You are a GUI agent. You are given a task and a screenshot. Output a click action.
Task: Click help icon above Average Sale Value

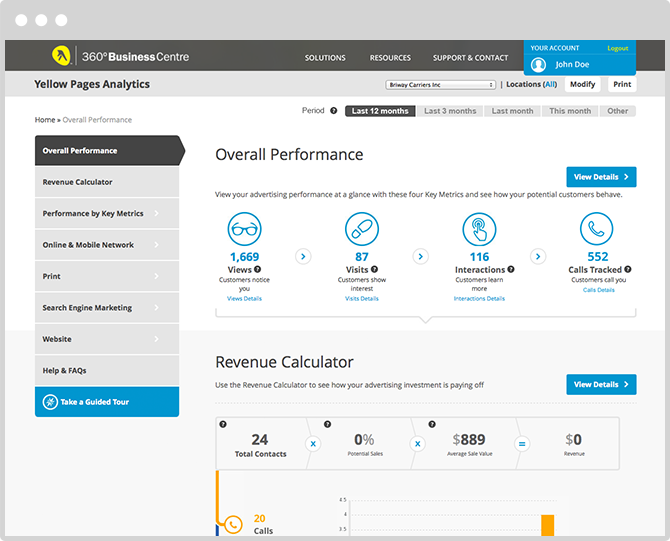coord(432,424)
